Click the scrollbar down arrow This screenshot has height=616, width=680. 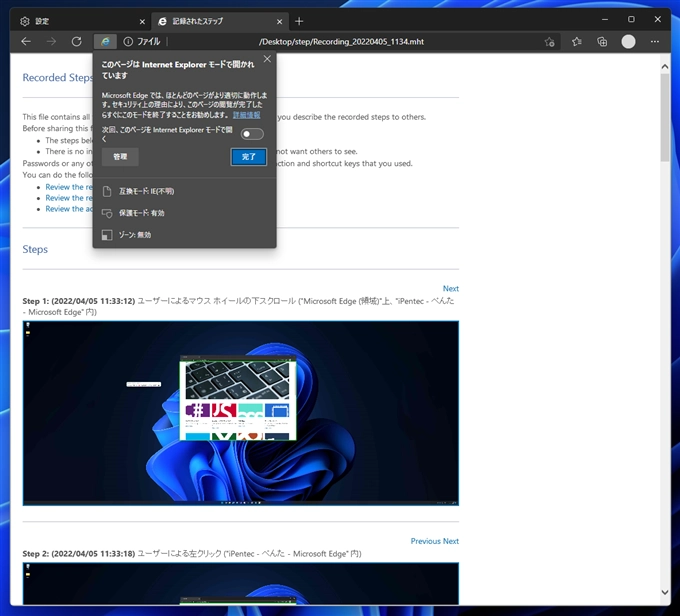point(665,592)
